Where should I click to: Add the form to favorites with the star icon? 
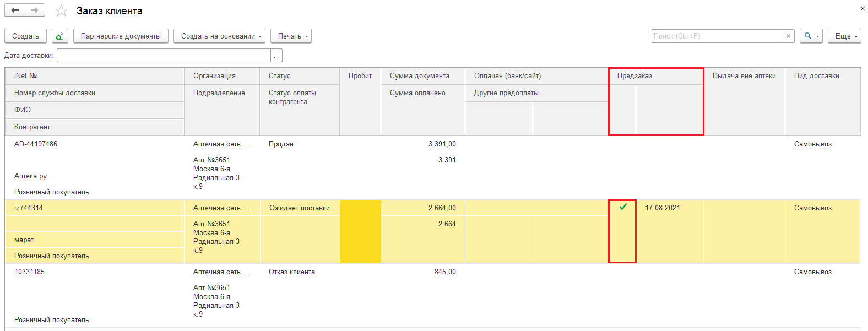point(61,11)
